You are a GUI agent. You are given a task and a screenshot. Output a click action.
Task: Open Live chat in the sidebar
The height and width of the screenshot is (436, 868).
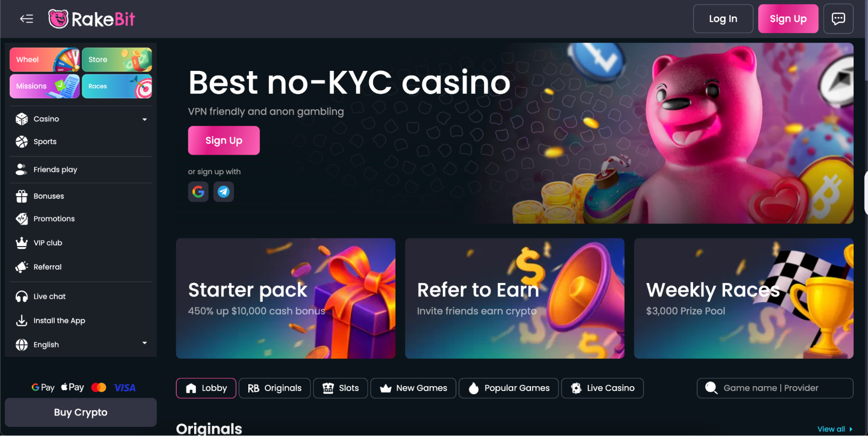[x=81, y=296]
